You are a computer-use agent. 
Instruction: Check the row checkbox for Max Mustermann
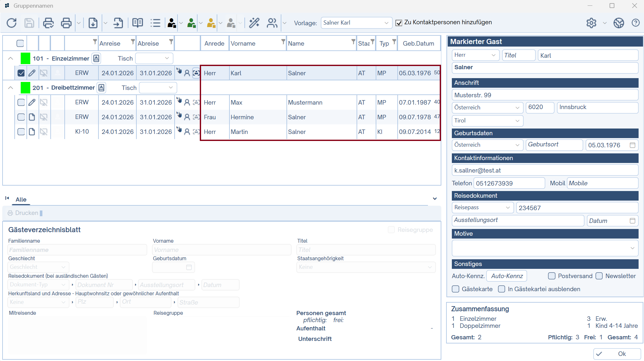(x=21, y=102)
